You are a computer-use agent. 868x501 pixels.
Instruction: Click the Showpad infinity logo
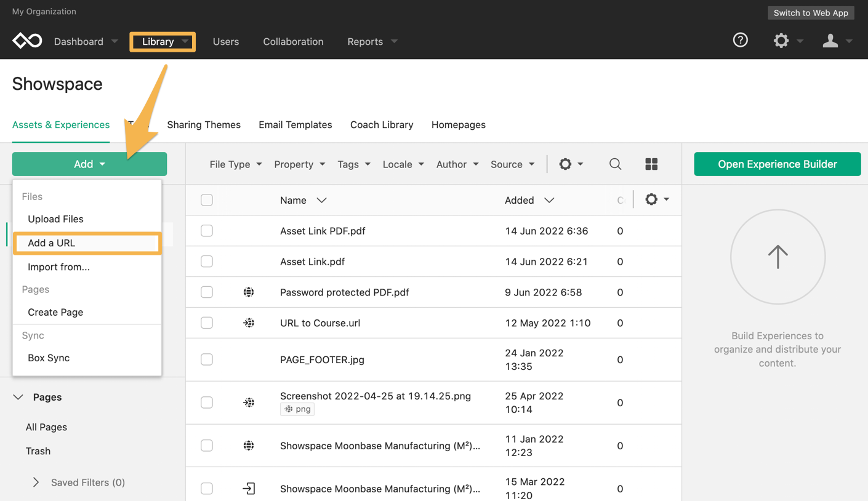[27, 41]
